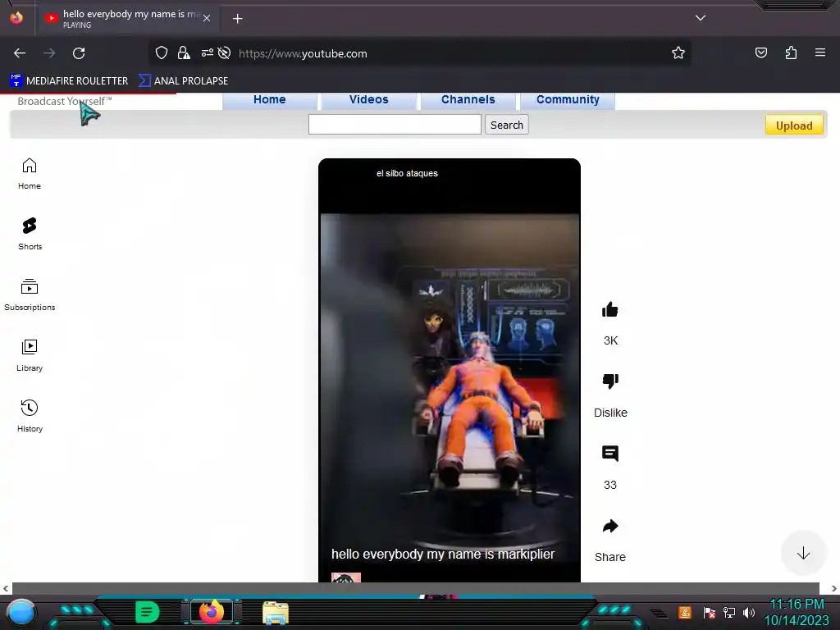
Task: Click the yellow Upload button
Action: 794,126
